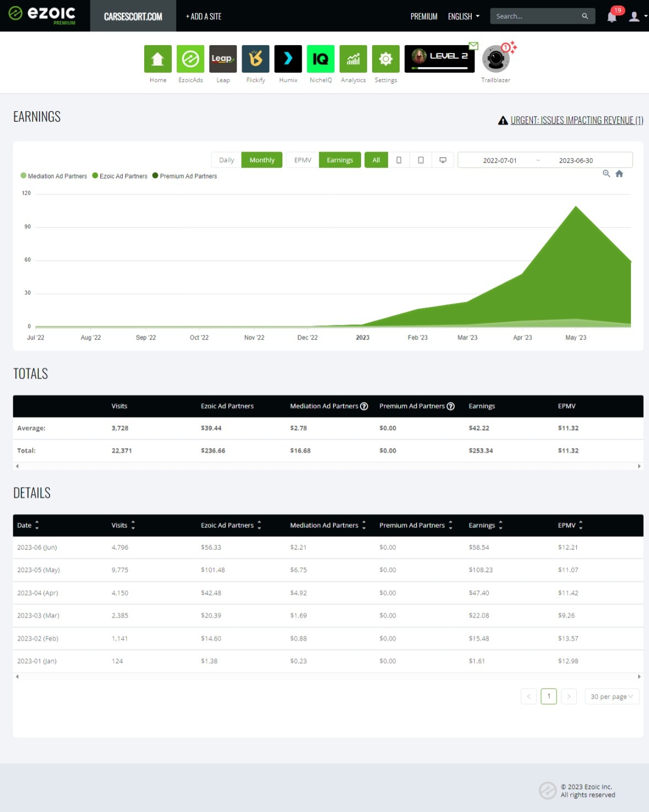Click the May '23 chart axis label

(576, 337)
